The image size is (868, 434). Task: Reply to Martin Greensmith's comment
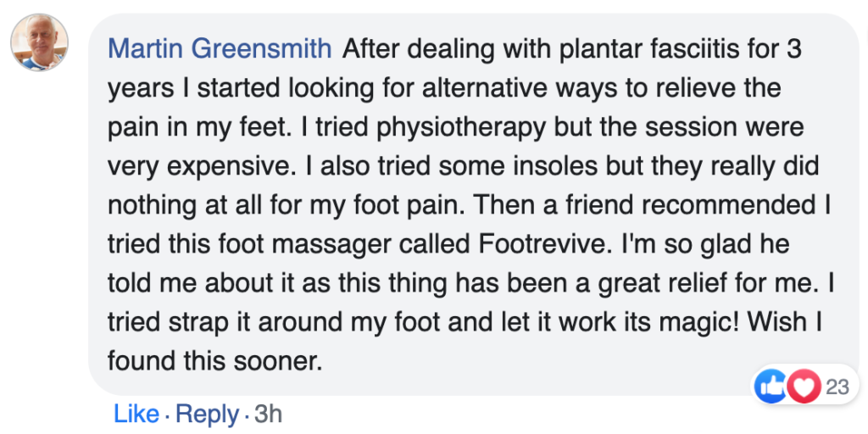tap(207, 414)
